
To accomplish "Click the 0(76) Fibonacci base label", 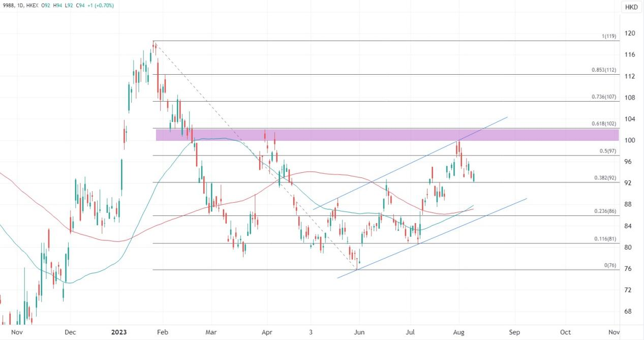I will pyautogui.click(x=609, y=266).
